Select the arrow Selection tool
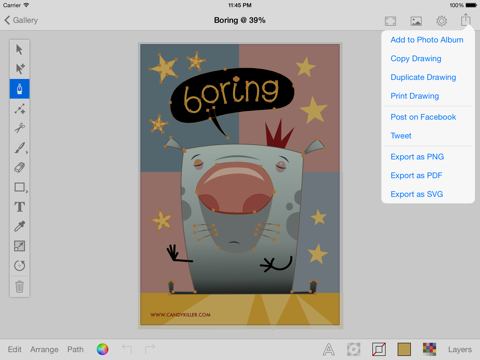Image resolution: width=480 pixels, height=360 pixels. point(19,50)
